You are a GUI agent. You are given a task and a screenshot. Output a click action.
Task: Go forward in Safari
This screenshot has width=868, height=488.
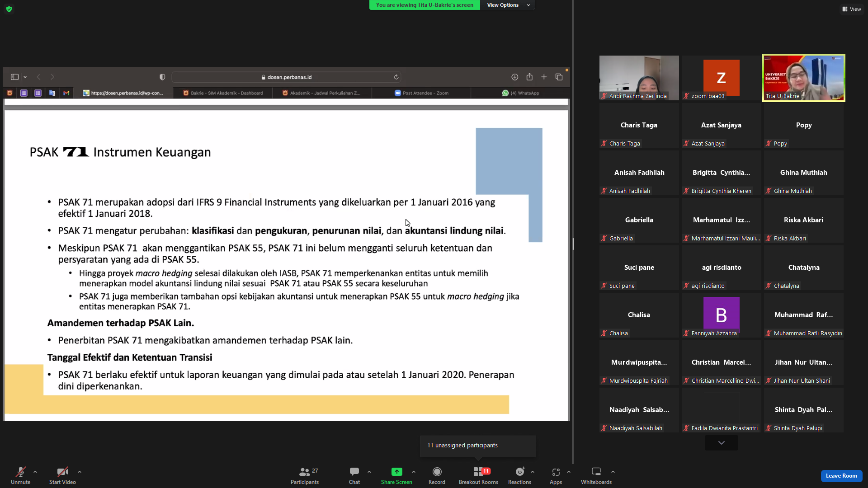pyautogui.click(x=52, y=77)
